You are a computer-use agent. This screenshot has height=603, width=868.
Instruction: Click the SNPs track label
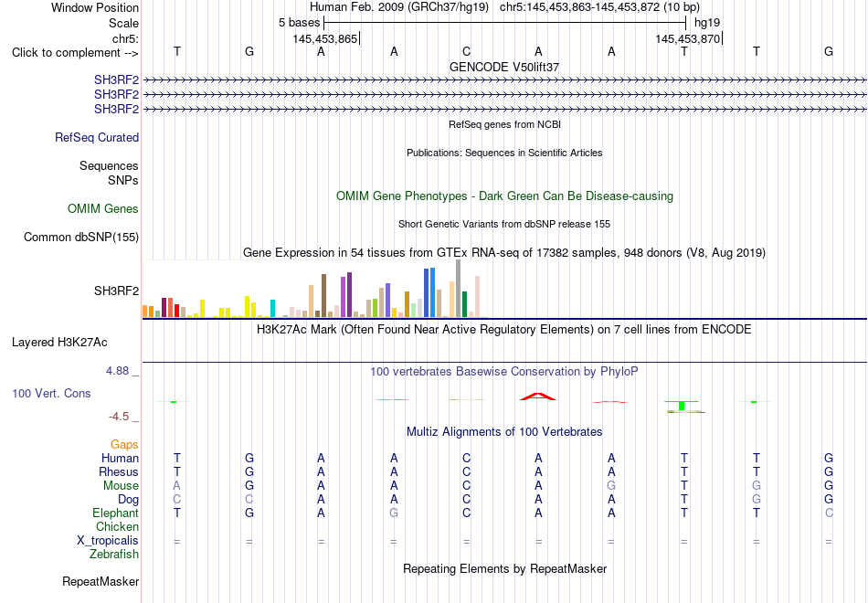point(123,180)
